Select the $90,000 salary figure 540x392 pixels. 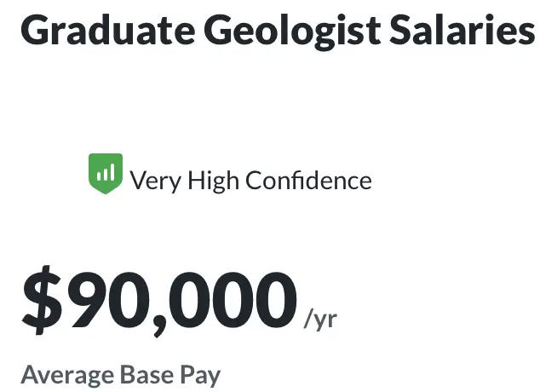pos(159,300)
